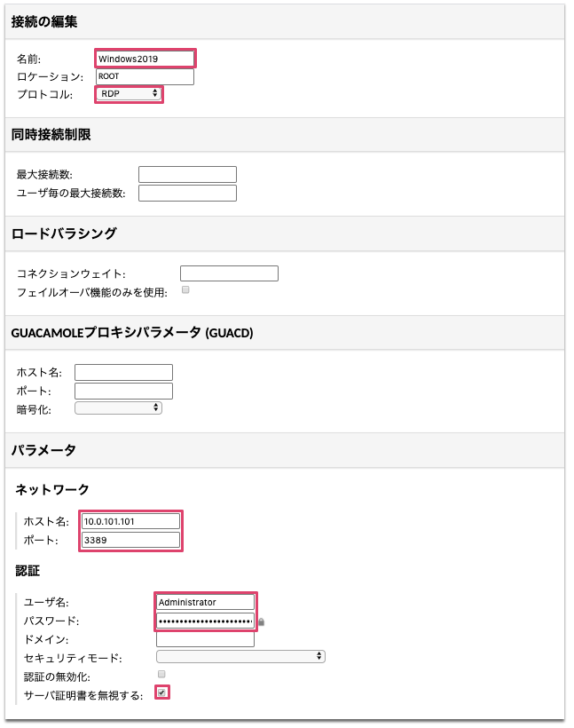Viewport: 574px width, 728px height.
Task: Enable フェイルオーバ機能のみを使用 checkbox
Action: click(185, 290)
